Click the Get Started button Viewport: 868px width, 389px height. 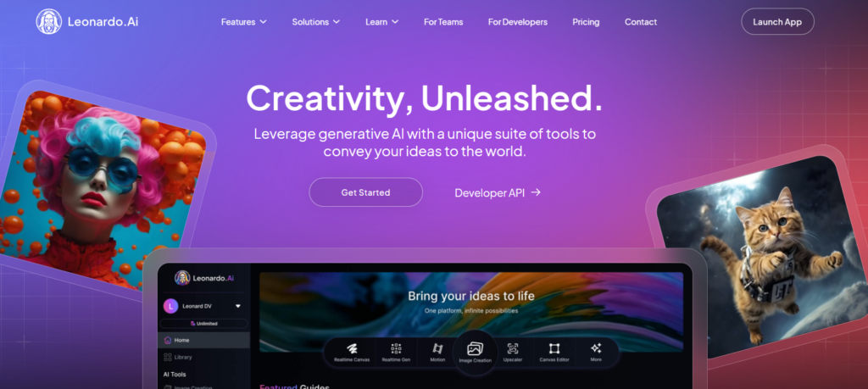coord(365,192)
